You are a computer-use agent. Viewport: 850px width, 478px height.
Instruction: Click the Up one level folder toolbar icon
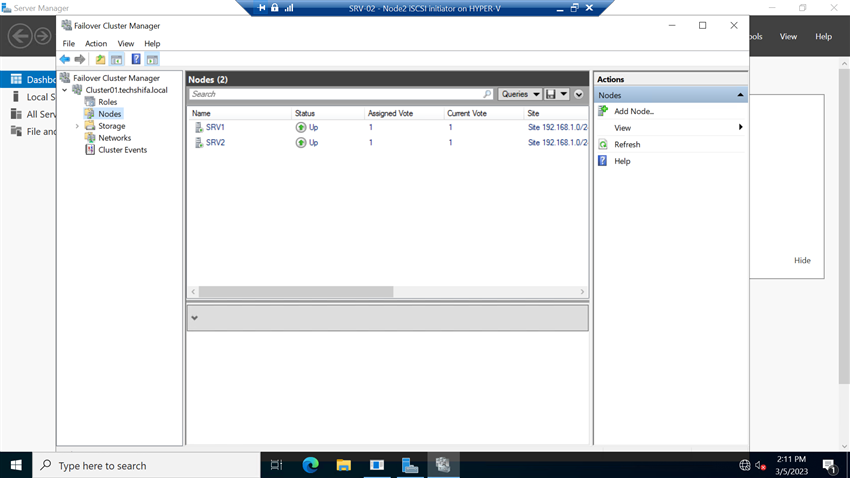[x=100, y=59]
